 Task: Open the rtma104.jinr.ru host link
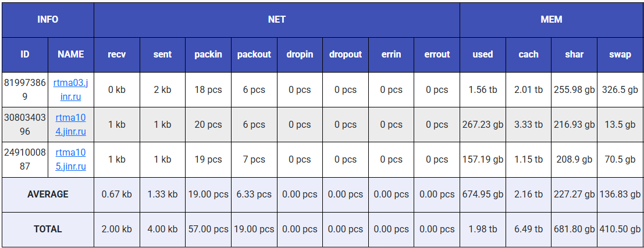point(70,124)
